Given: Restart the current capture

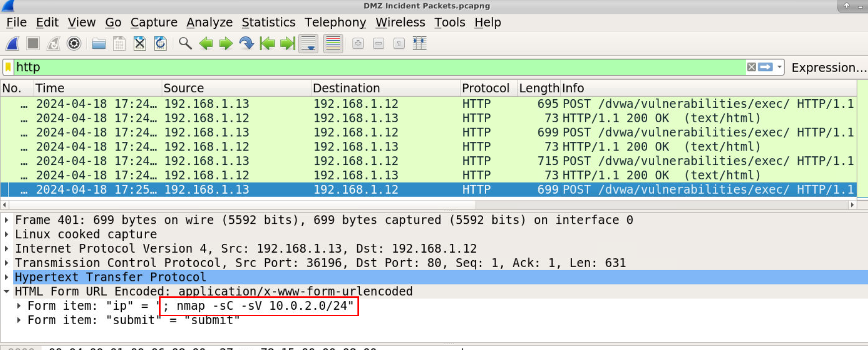Looking at the screenshot, I should click(x=53, y=44).
